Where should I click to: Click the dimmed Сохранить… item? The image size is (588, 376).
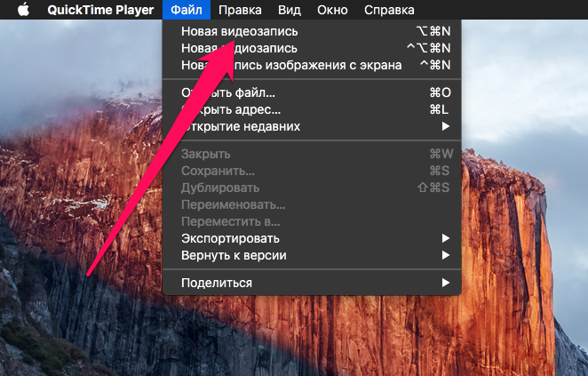(312, 171)
